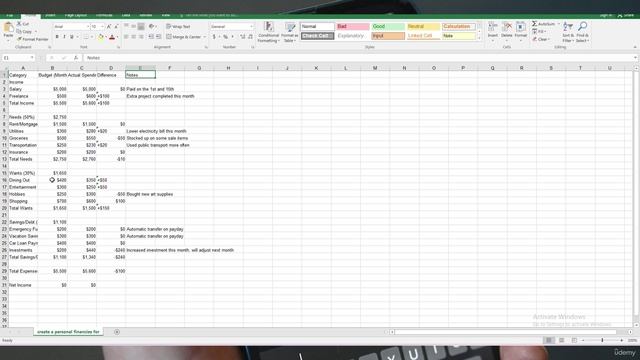This screenshot has height=360, width=640.
Task: Click the Orientation text angle icon
Action: 151,27
